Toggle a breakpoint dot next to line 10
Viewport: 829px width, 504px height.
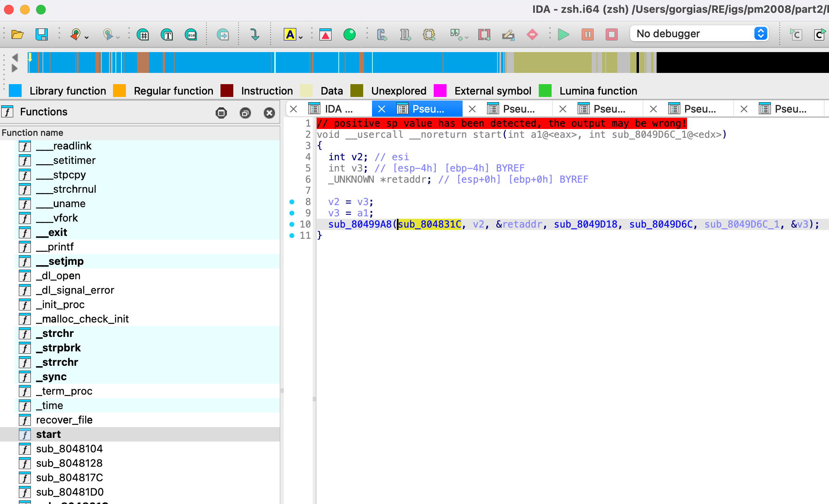click(291, 224)
